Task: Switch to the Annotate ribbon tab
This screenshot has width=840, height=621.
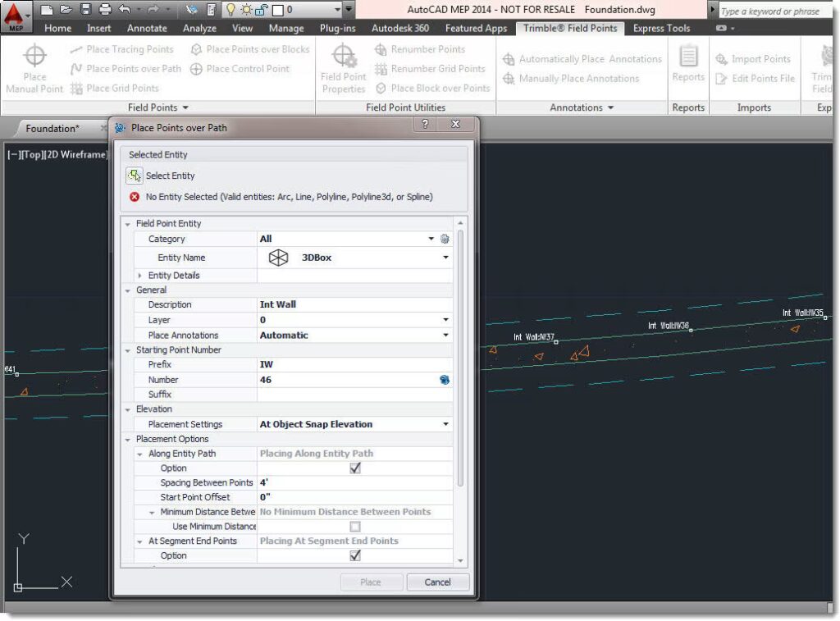Action: tap(147, 28)
